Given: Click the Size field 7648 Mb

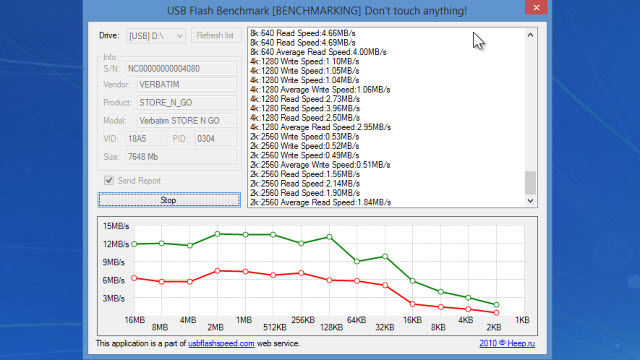Looking at the screenshot, I should [x=181, y=157].
